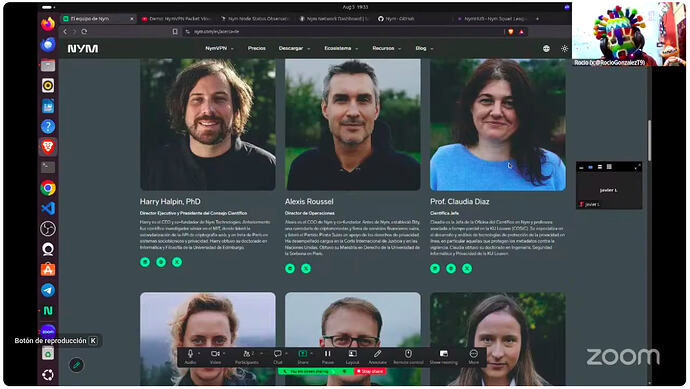Open first social icon under Harry Halpin

coord(145,262)
